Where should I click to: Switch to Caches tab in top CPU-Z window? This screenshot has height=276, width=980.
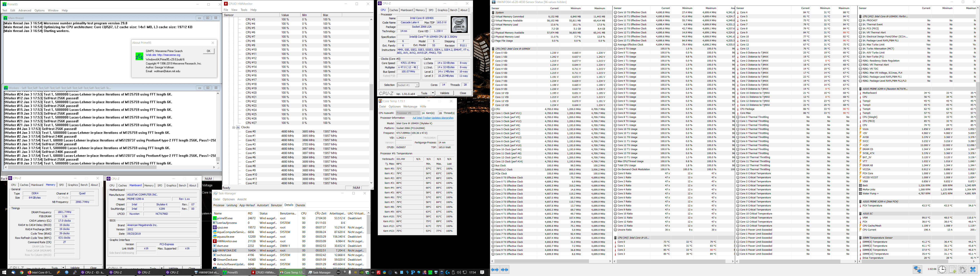point(394,10)
